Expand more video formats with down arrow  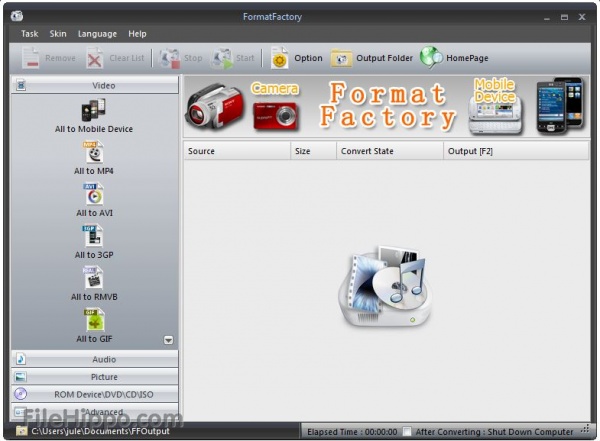tap(168, 340)
